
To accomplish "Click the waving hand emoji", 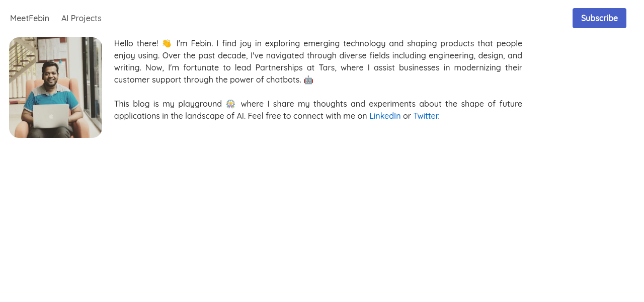I will [167, 44].
